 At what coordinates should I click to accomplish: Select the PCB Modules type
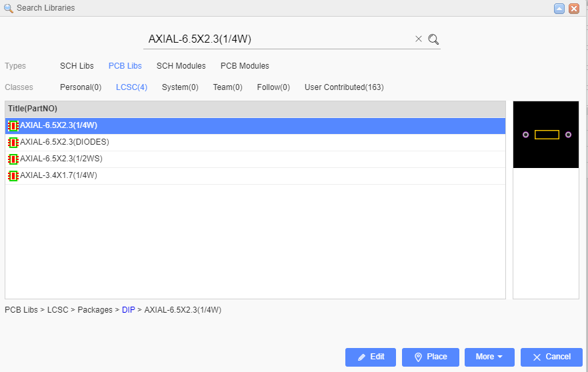[245, 66]
